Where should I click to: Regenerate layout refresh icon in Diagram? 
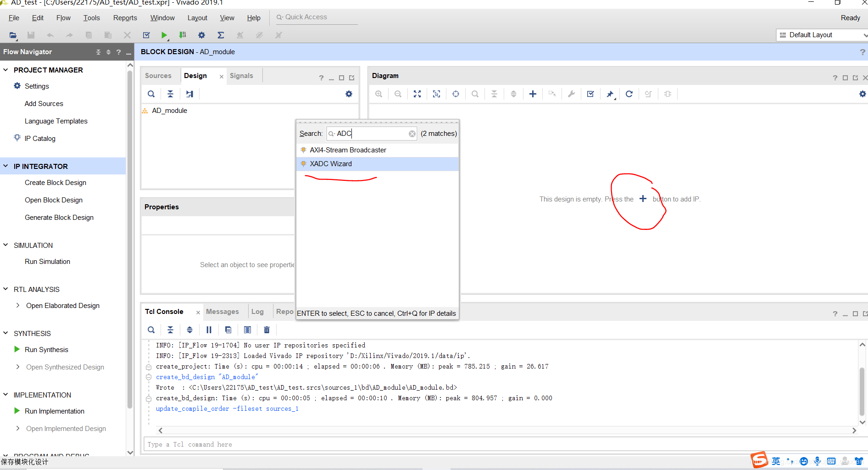(x=629, y=94)
